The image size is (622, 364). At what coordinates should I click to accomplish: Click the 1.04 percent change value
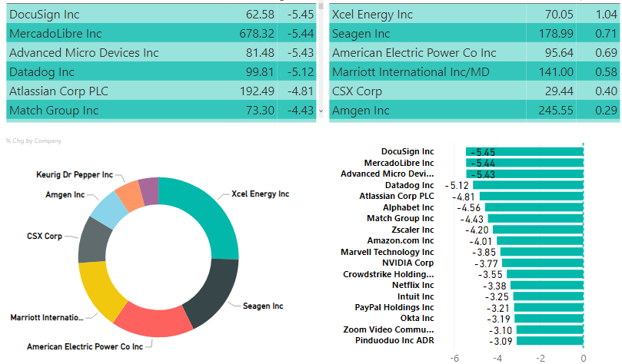click(x=606, y=15)
